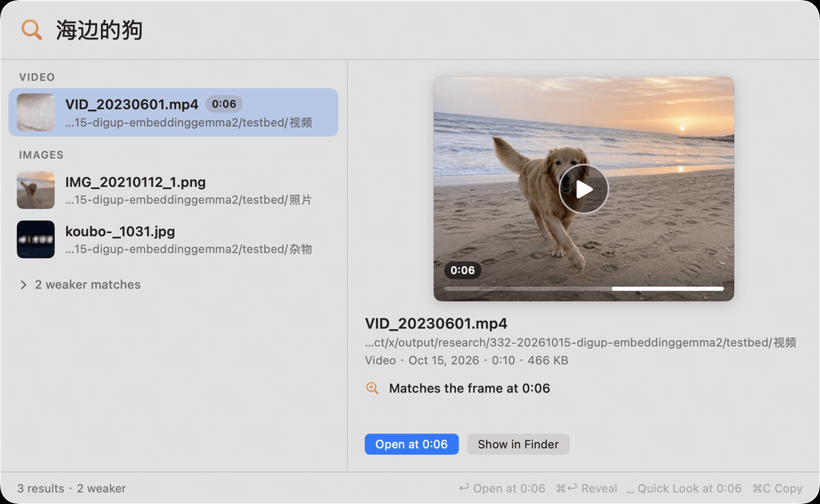This screenshot has width=820, height=504.
Task: Click the testbed/视频 path in the selected video row
Action: pyautogui.click(x=189, y=123)
